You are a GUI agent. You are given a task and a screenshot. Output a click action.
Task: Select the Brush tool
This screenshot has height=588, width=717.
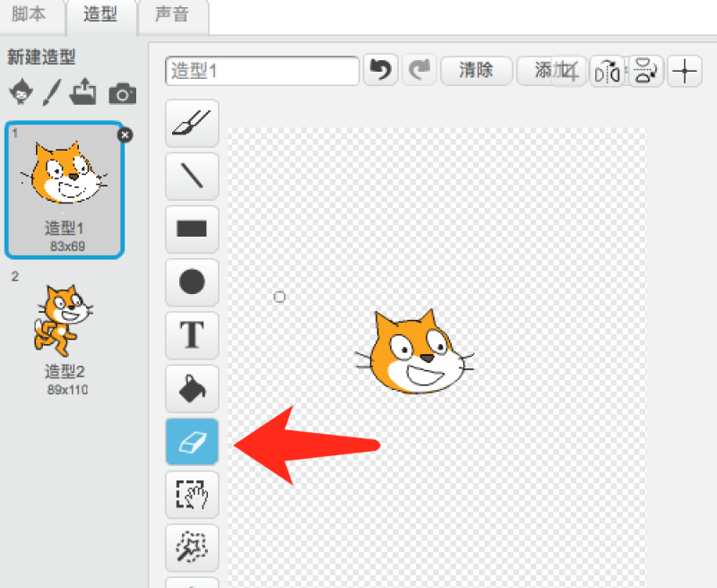coord(192,123)
